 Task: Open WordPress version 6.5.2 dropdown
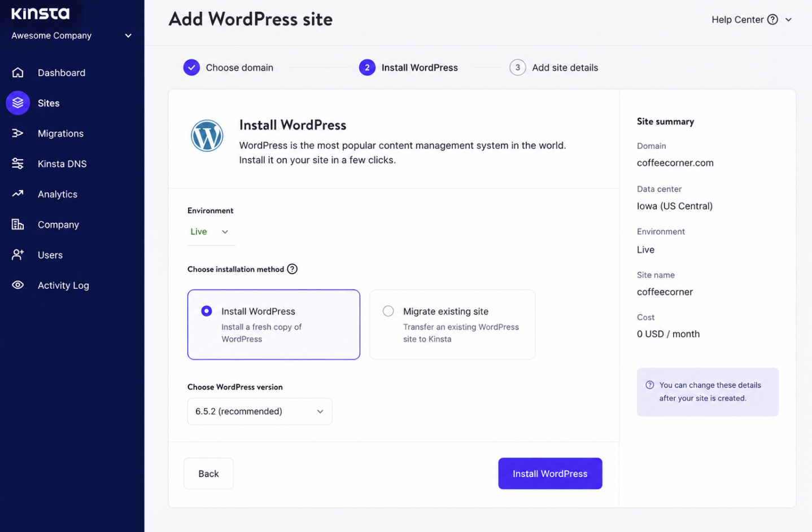pos(260,411)
